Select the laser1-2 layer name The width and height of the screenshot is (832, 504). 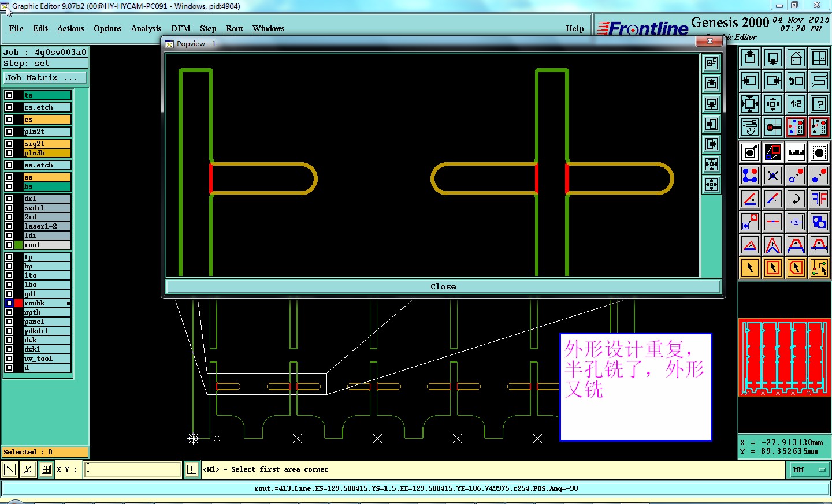click(x=47, y=226)
